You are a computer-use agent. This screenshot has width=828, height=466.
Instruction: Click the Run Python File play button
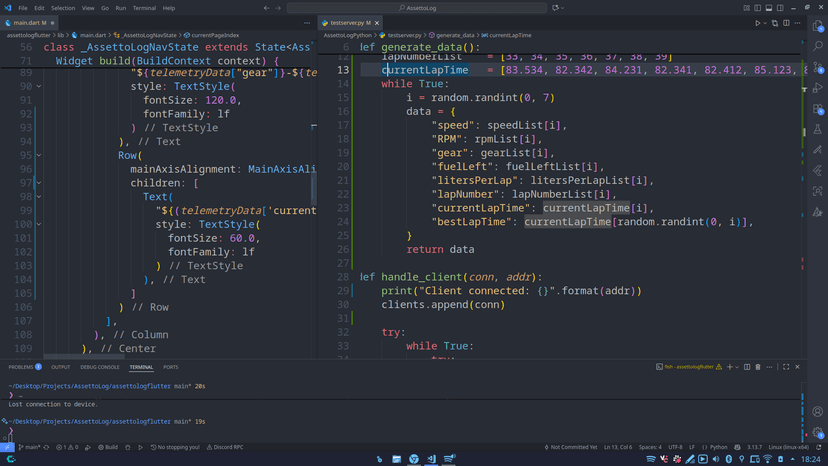coord(757,22)
